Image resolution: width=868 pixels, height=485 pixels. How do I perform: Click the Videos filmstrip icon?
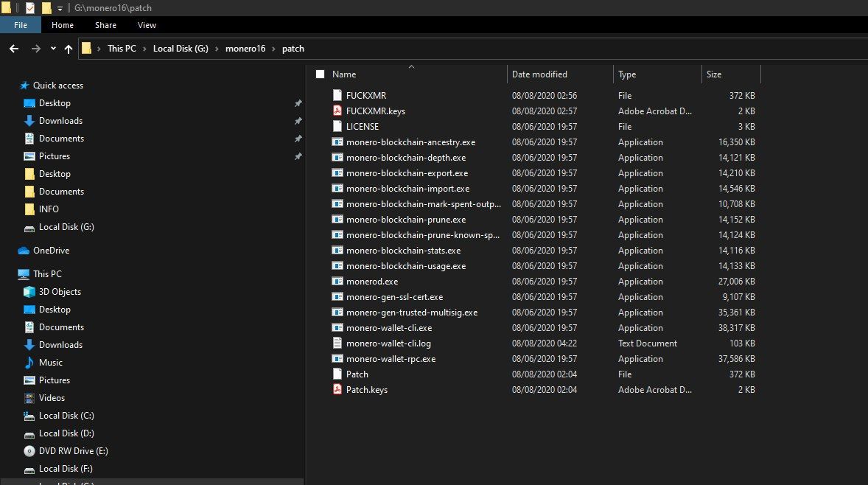pos(29,398)
